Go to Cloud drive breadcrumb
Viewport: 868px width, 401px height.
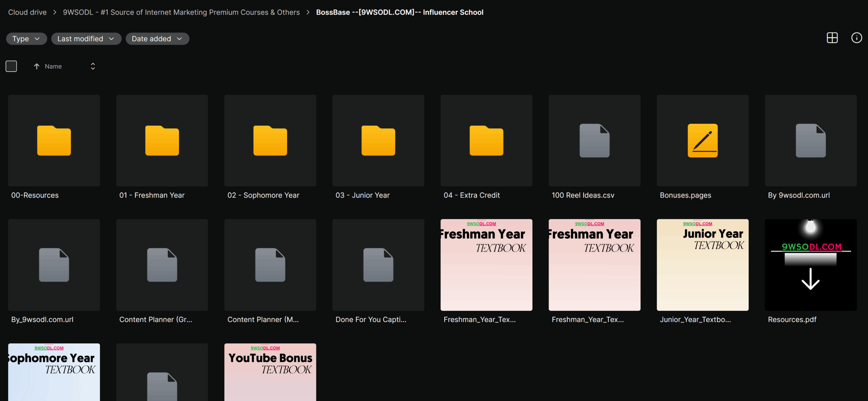tap(27, 12)
